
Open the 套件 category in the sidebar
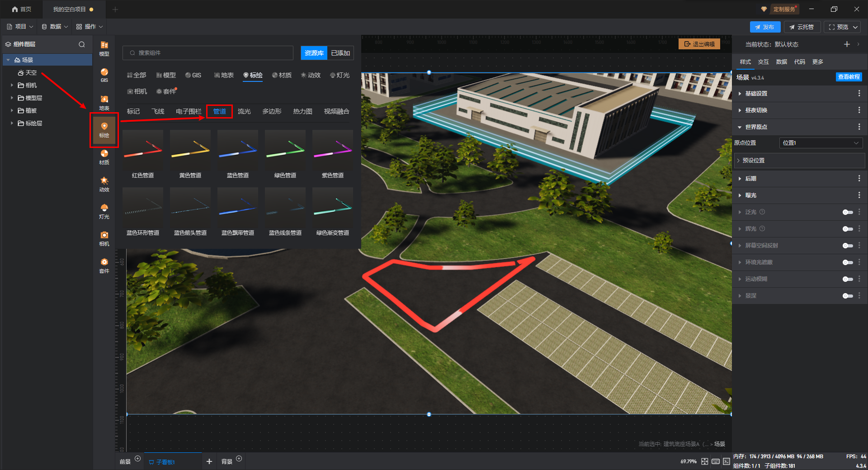[104, 266]
